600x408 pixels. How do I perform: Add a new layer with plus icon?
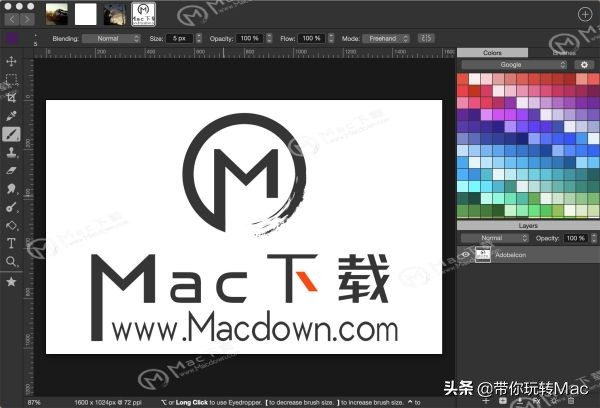486,401
